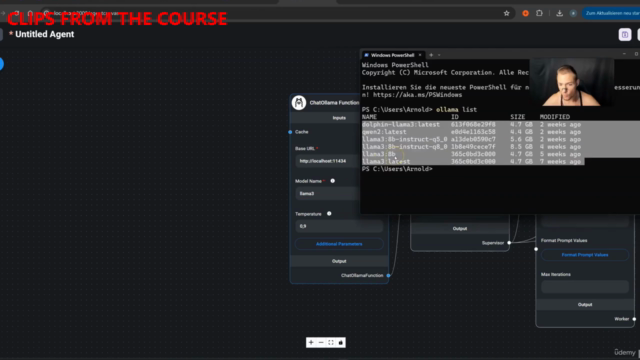This screenshot has height=360, width=640.
Task: Open PowerShell tab dropdown arrow
Action: 439,55
